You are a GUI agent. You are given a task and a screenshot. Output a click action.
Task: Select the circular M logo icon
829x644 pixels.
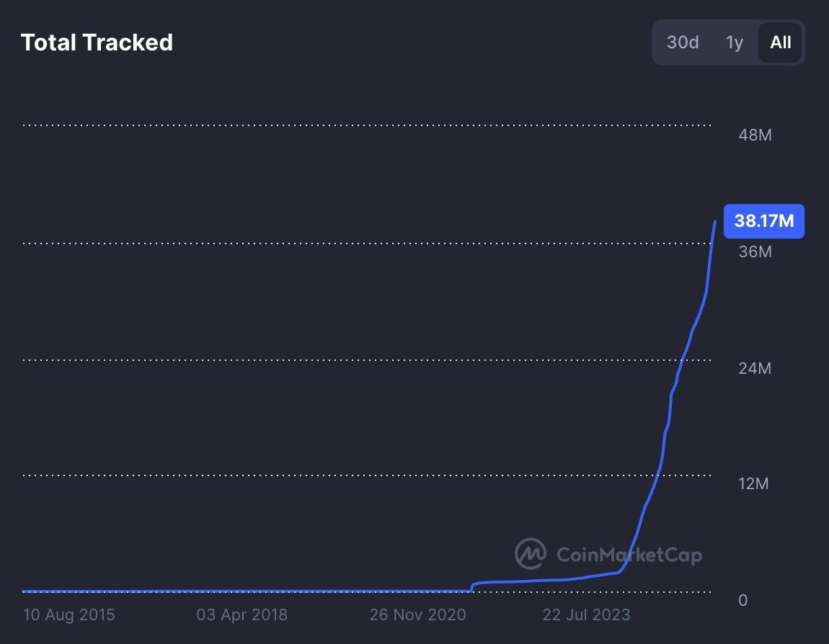[530, 555]
